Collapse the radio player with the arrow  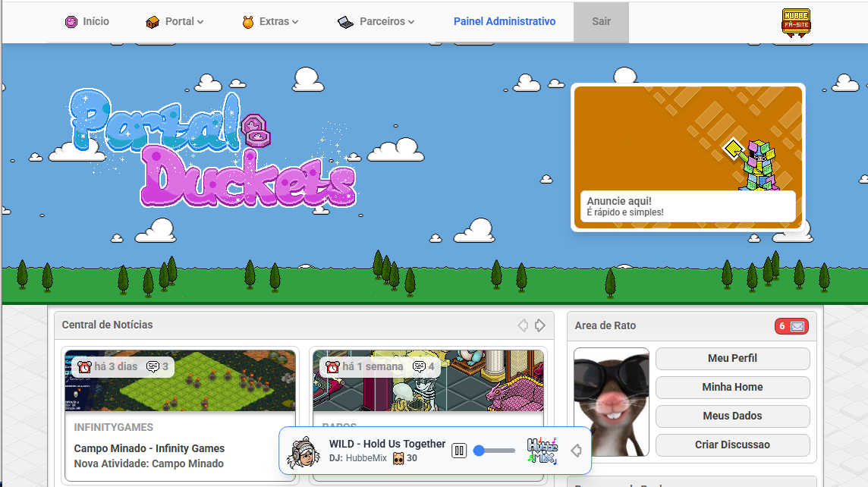click(x=576, y=451)
